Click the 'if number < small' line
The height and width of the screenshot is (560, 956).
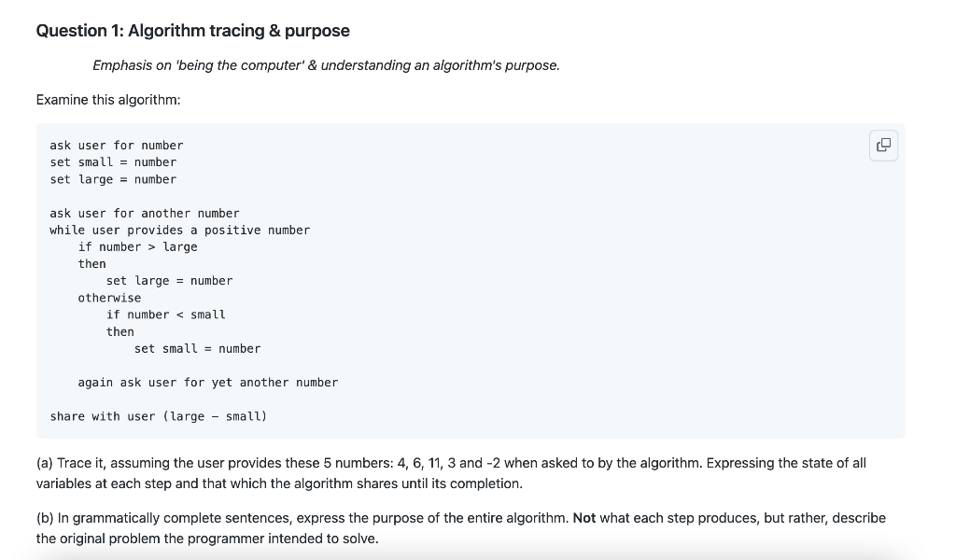point(166,315)
